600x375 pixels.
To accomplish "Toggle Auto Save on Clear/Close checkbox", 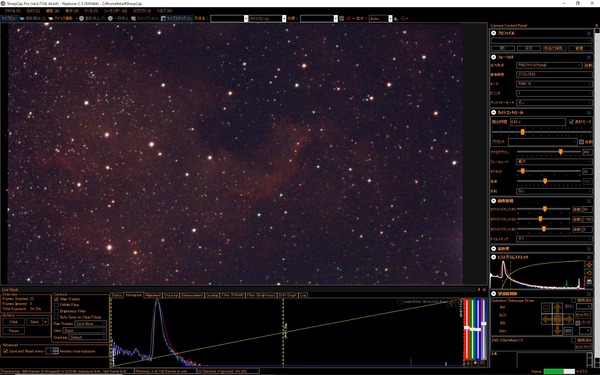I will 56,317.
